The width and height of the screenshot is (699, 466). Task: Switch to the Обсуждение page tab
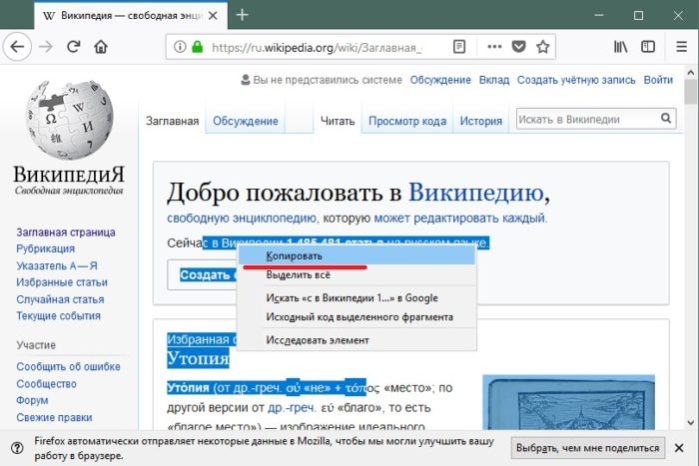pyautogui.click(x=245, y=121)
